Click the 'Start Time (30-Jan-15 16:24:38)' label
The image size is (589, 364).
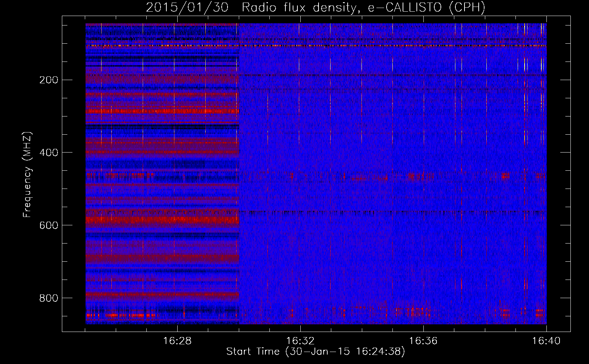(x=316, y=352)
